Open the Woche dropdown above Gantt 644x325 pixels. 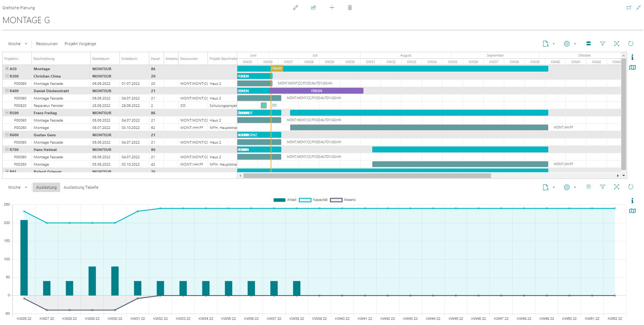[18, 44]
